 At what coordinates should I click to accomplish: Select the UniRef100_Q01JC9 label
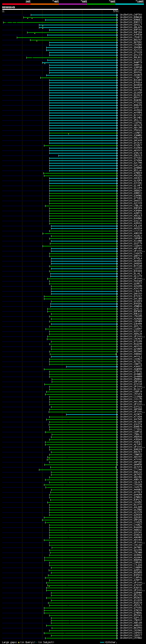tap(131, 55)
